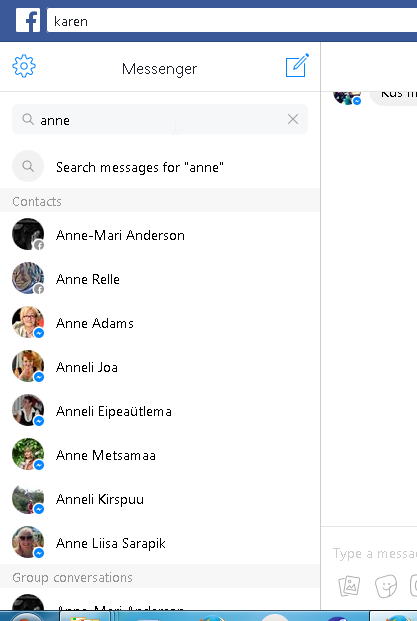Click the Messenger search field with "anne"

click(160, 119)
